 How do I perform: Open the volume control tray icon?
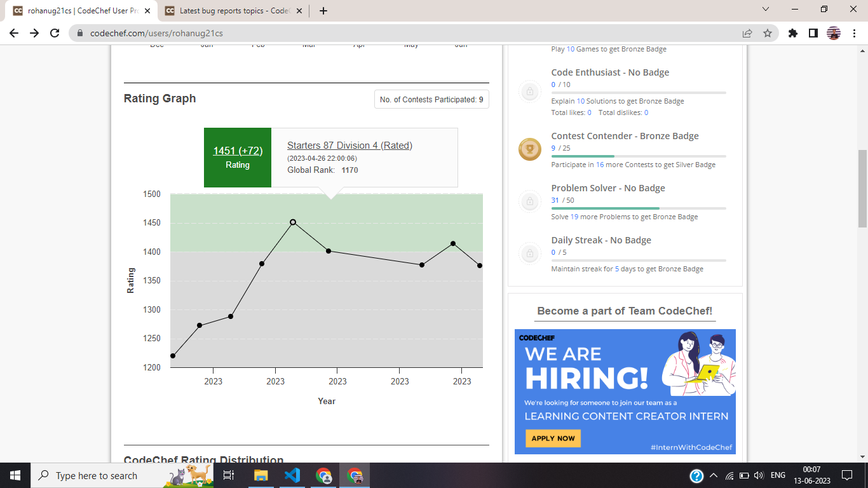point(757,475)
